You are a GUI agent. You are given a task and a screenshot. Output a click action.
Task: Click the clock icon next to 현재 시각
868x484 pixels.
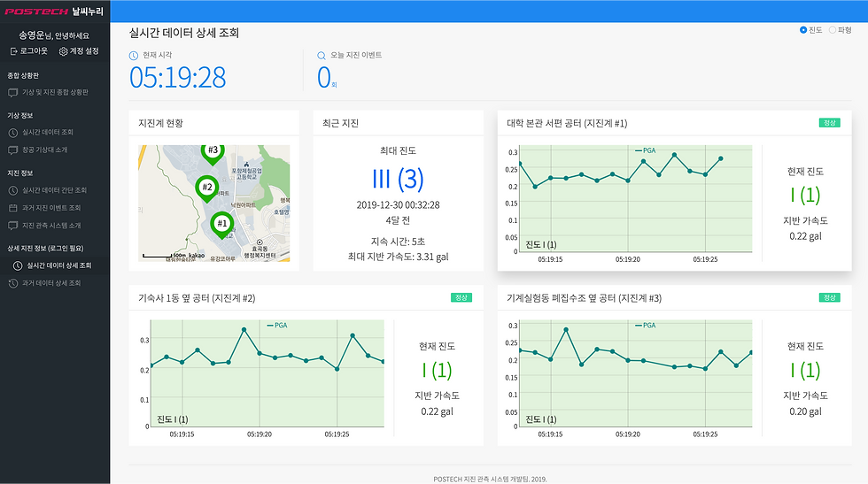(x=134, y=56)
